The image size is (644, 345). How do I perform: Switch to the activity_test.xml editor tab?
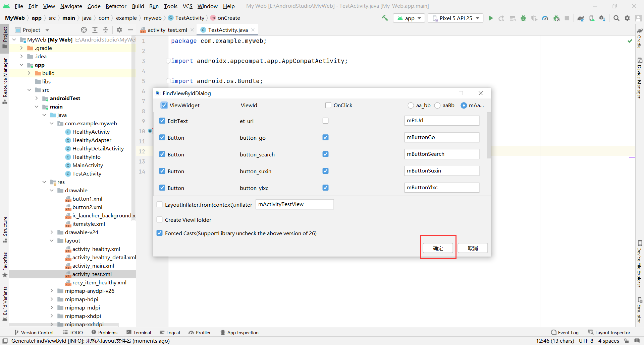coord(167,30)
